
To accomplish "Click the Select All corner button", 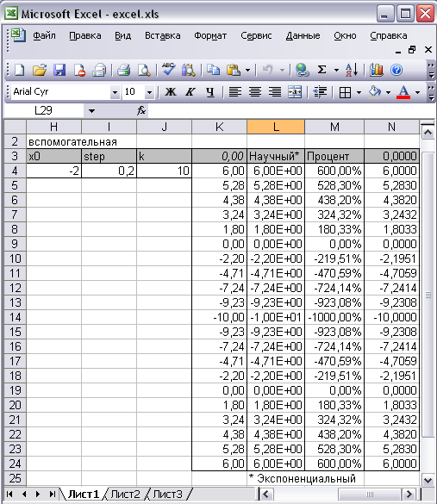I will coord(15,127).
